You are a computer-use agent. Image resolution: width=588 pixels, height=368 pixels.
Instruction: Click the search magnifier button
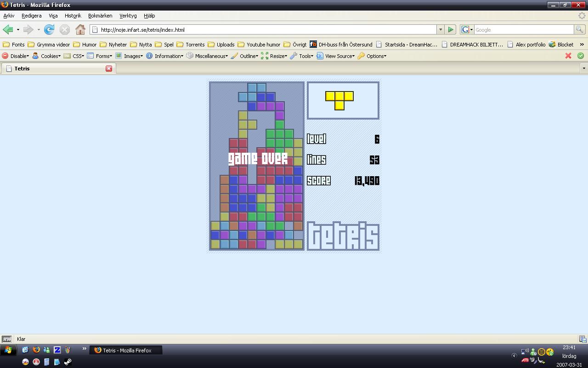(x=580, y=29)
